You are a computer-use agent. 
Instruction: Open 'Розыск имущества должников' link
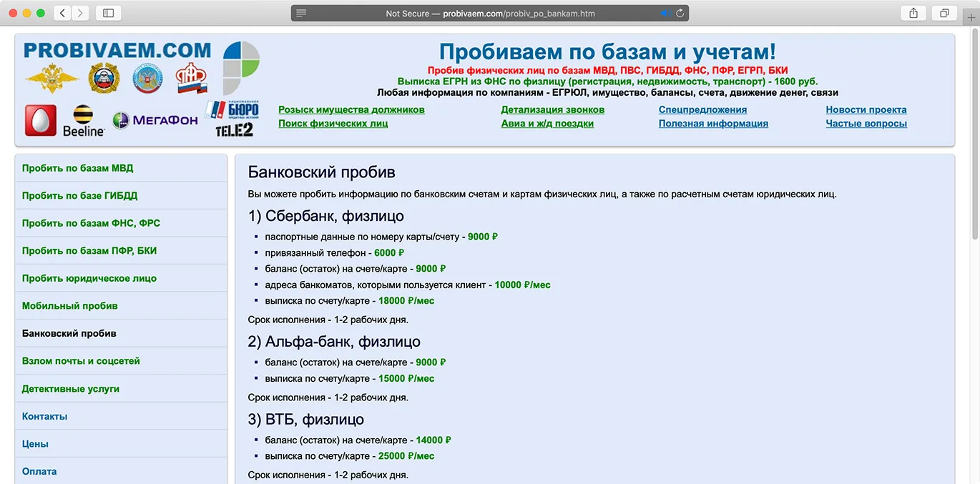point(351,109)
